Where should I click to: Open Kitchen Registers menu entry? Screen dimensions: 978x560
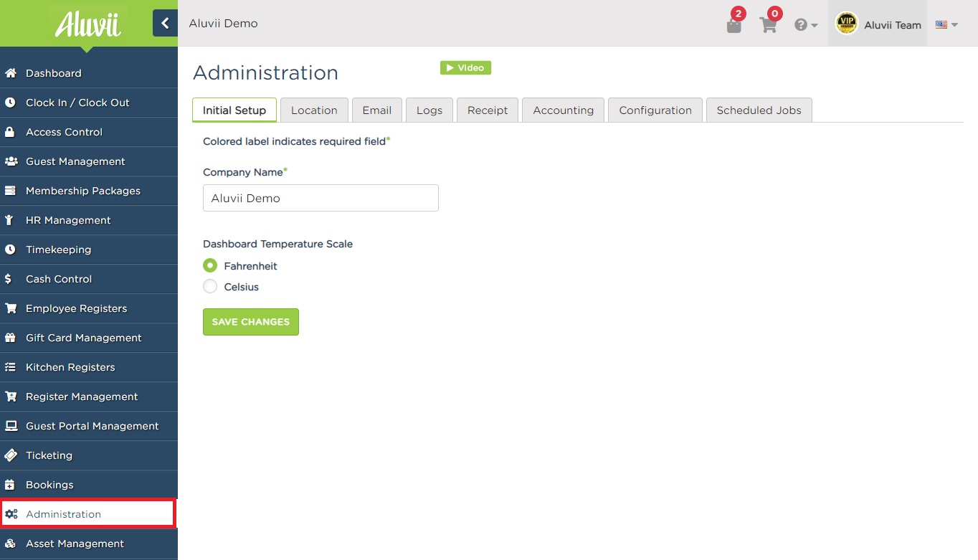(89, 367)
